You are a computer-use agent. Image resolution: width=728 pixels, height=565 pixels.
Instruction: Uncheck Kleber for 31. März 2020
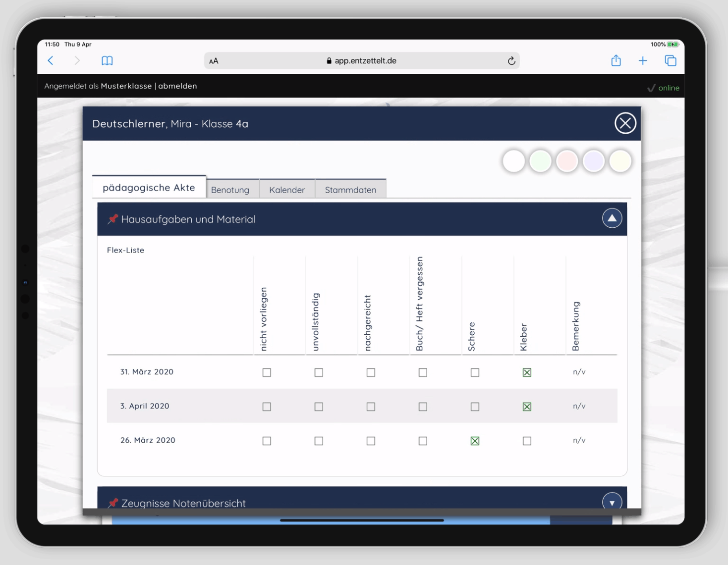click(527, 372)
